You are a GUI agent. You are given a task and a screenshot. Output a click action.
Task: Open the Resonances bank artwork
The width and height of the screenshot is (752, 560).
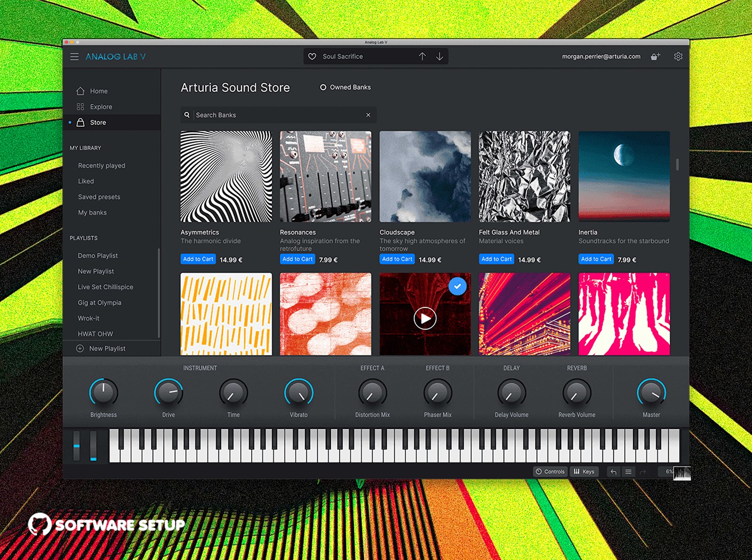pos(326,177)
